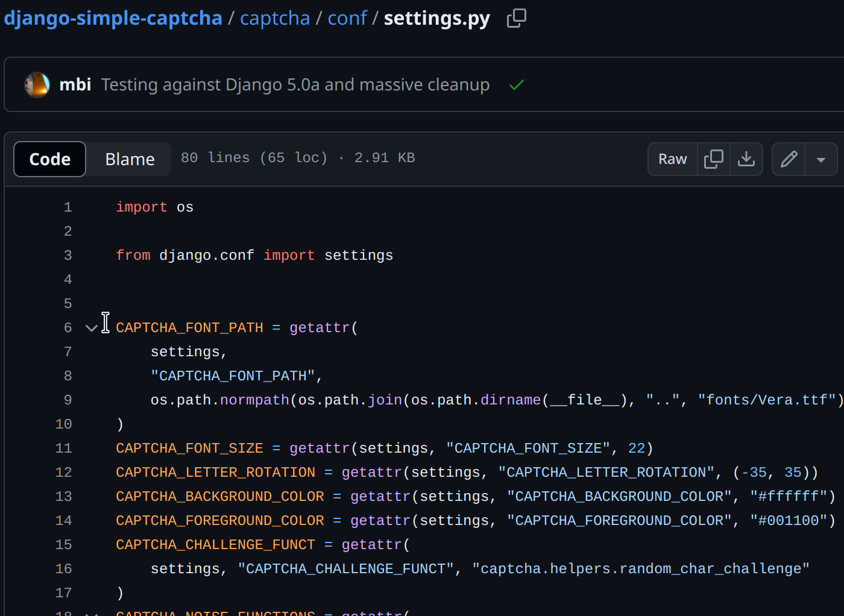Image resolution: width=844 pixels, height=616 pixels.
Task: Click the value 22 on line 11
Action: pyautogui.click(x=637, y=448)
